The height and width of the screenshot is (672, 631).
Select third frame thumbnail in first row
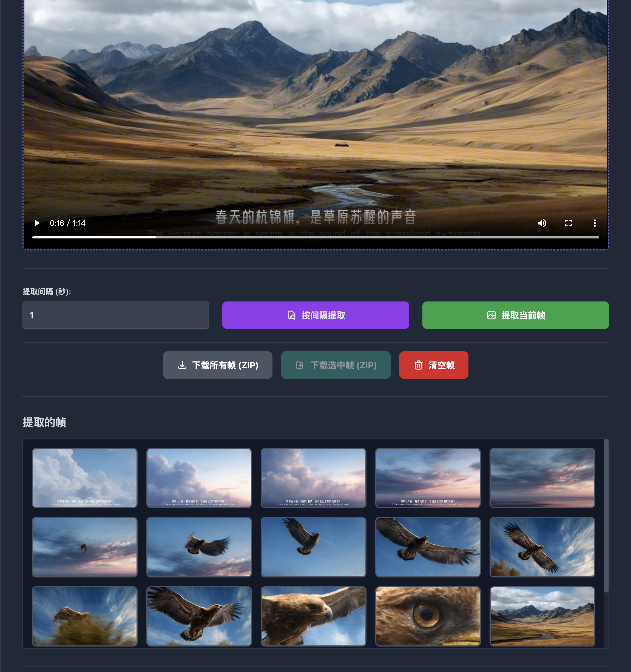click(x=314, y=478)
